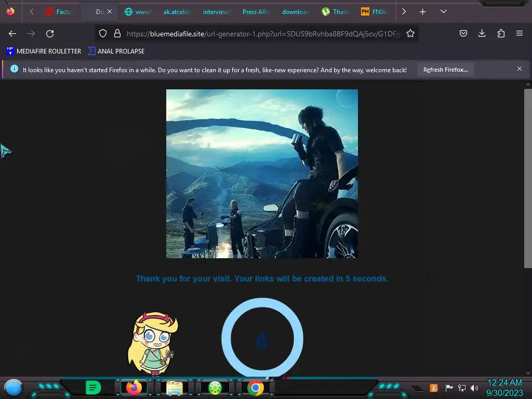Image resolution: width=532 pixels, height=399 pixels.
Task: Open the MEDIAFIRE ROULETTER bookmark
Action: point(44,51)
